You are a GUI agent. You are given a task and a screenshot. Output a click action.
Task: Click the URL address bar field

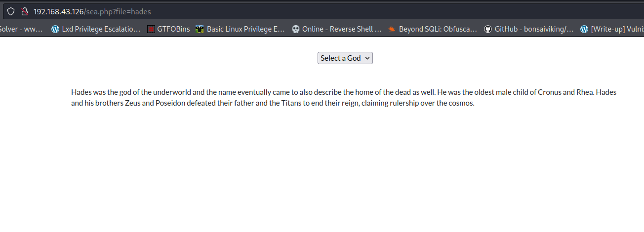pyautogui.click(x=296, y=11)
